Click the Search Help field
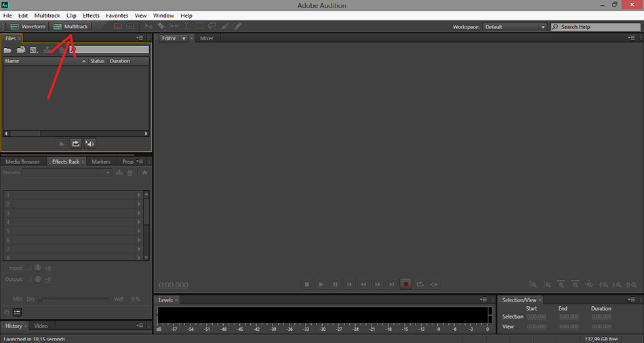Viewport: 644px width, 343px height. coord(595,27)
